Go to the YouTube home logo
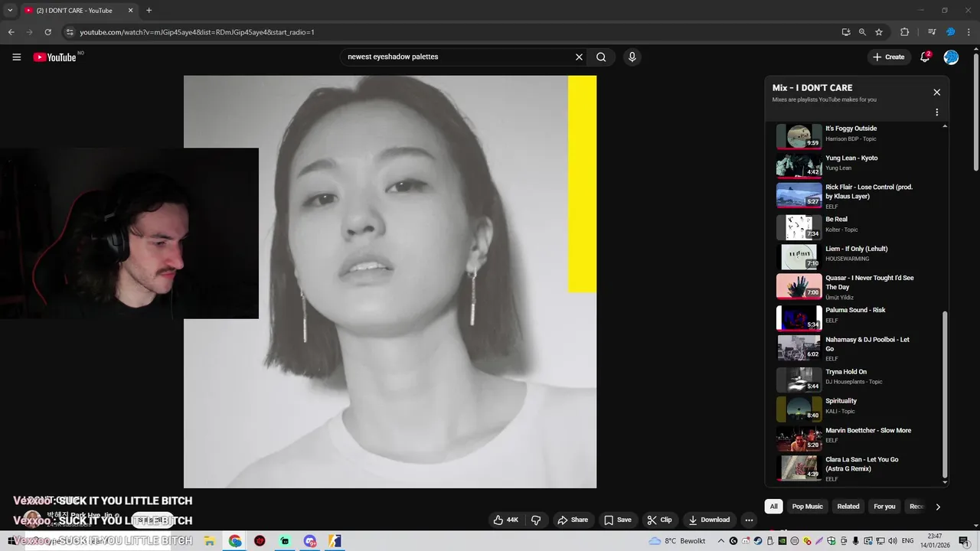This screenshot has width=980, height=551. pyautogui.click(x=55, y=57)
